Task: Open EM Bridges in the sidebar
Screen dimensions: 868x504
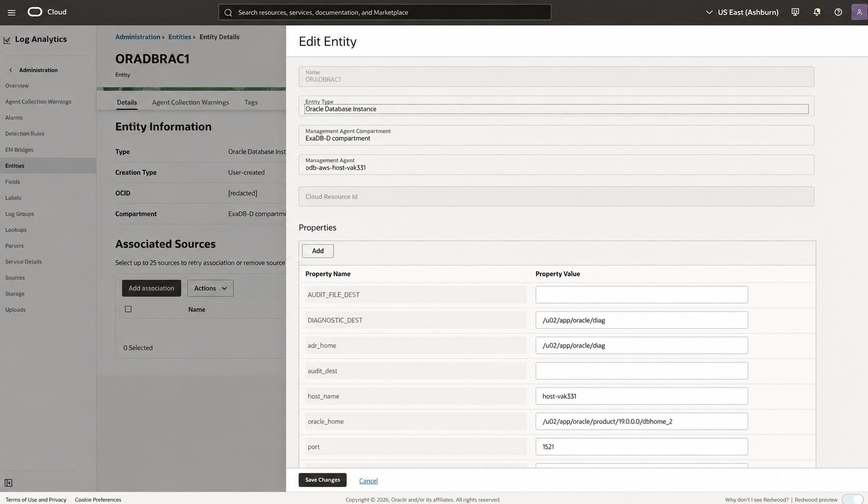Action: (19, 150)
